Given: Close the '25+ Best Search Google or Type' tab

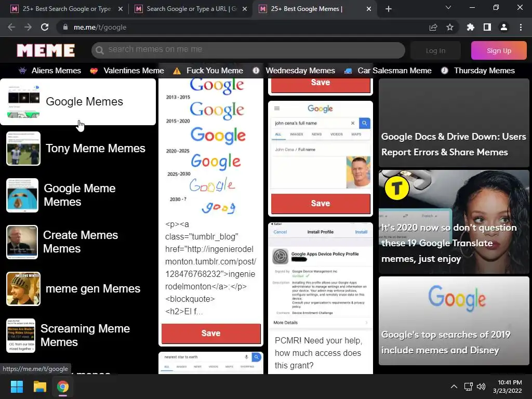Looking at the screenshot, I should click(x=121, y=9).
